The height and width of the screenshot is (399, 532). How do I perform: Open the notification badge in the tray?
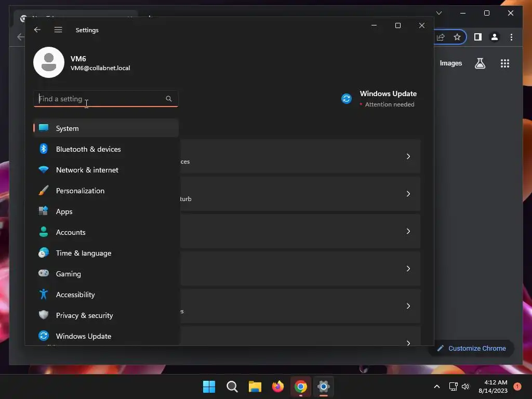point(517,387)
